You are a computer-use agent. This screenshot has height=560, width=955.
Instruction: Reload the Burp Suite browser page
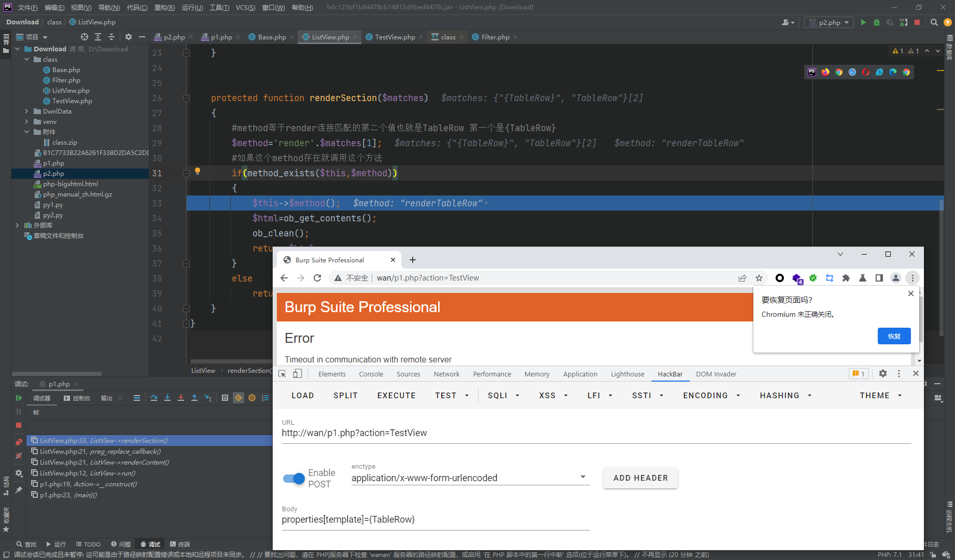(317, 278)
